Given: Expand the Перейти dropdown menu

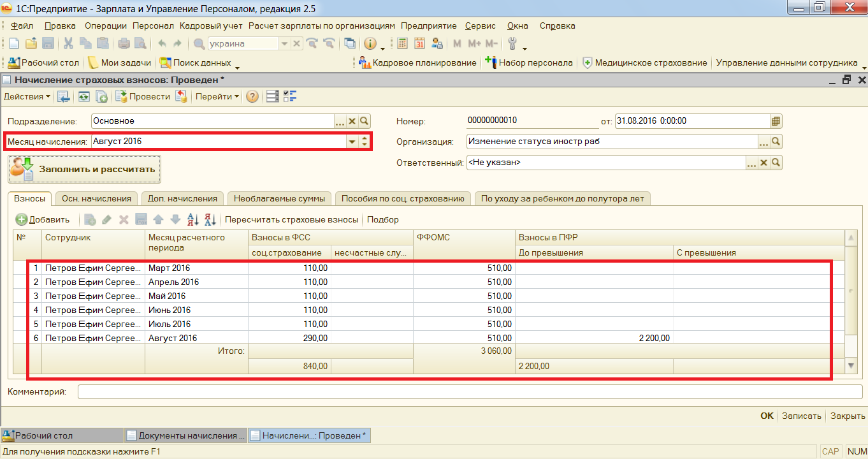Looking at the screenshot, I should pos(217,97).
